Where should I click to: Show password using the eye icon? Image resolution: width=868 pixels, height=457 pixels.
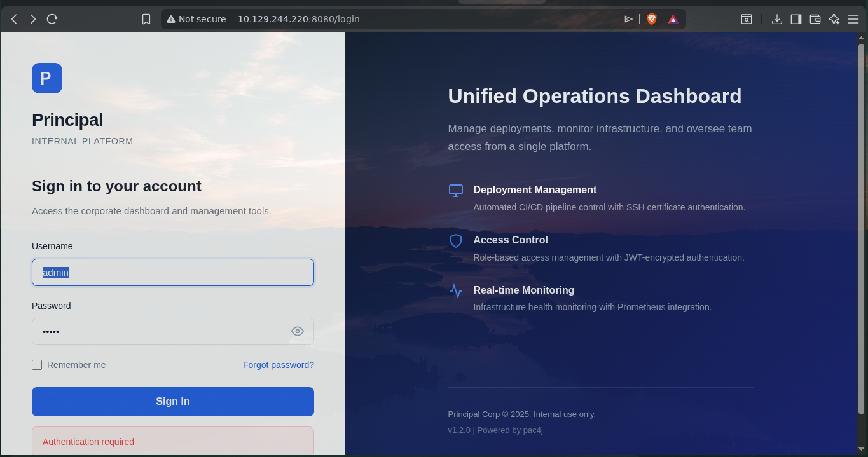point(297,331)
